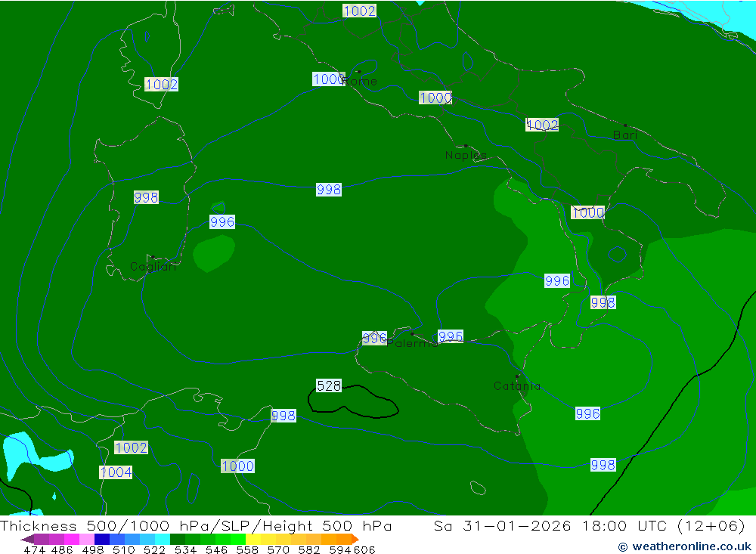Select the Palermo city label
Screen dimensions: 756x554
point(412,343)
